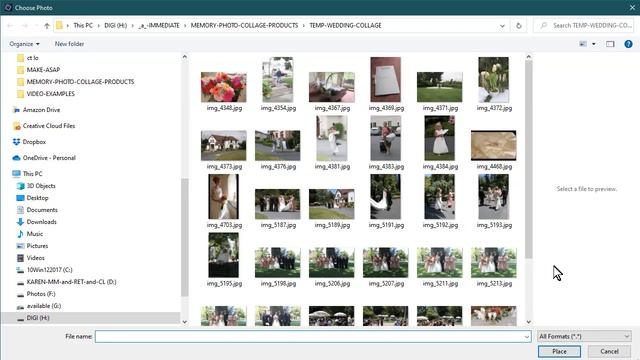Select the img_4373.jpg house thumbnail
The height and width of the screenshot is (360, 640).
tap(224, 145)
